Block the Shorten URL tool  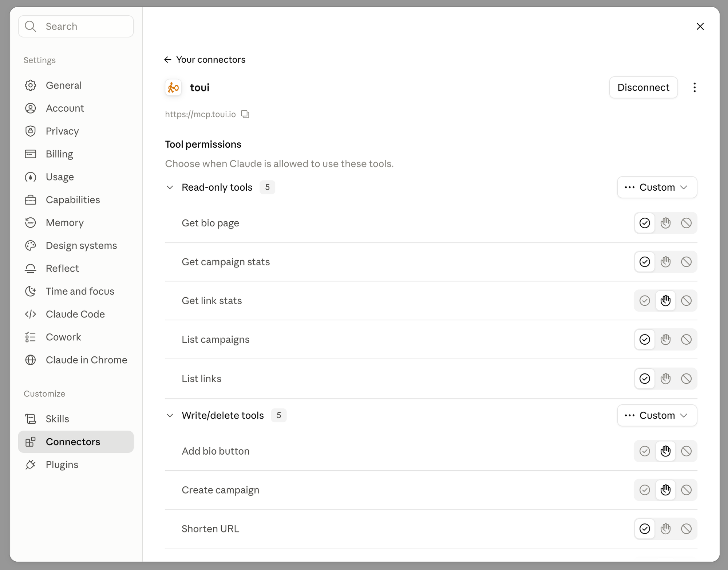pyautogui.click(x=686, y=529)
